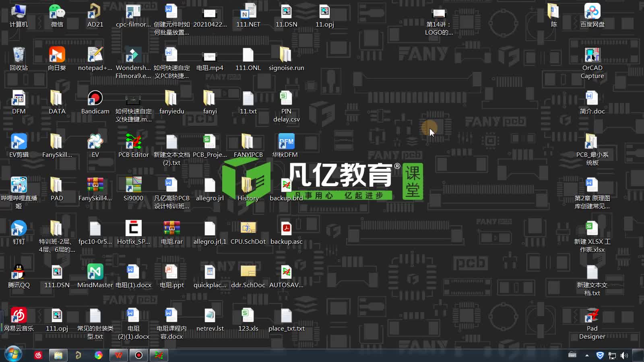Click the WPS taskbar button
This screenshot has height=362, width=644.
[x=118, y=355]
